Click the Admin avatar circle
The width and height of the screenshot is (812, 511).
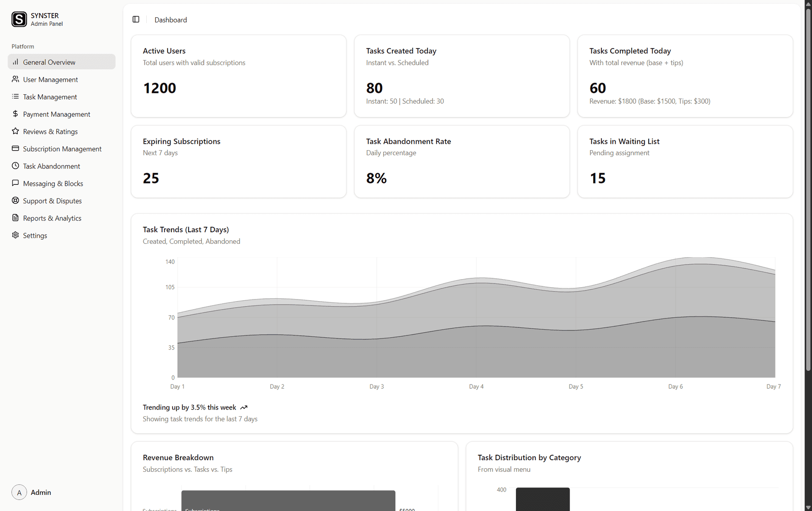pyautogui.click(x=19, y=492)
